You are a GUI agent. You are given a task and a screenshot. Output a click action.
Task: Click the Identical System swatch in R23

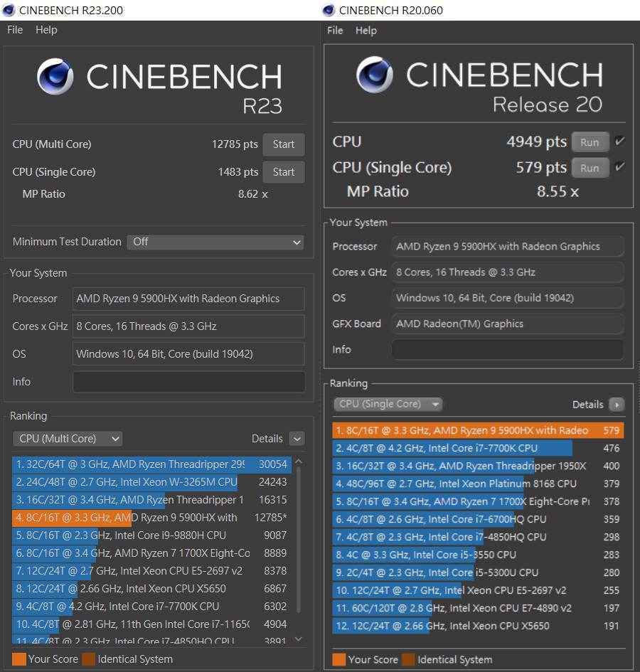click(x=88, y=658)
